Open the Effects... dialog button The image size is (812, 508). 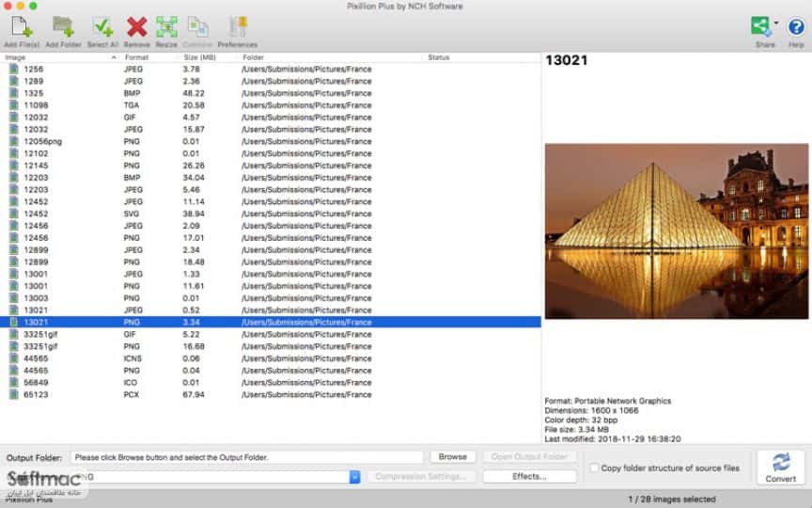point(529,476)
